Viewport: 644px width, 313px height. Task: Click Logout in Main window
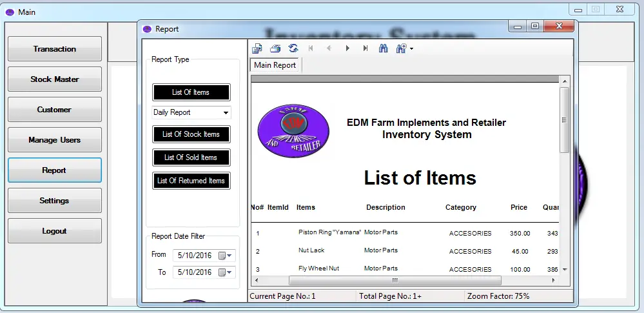click(55, 231)
